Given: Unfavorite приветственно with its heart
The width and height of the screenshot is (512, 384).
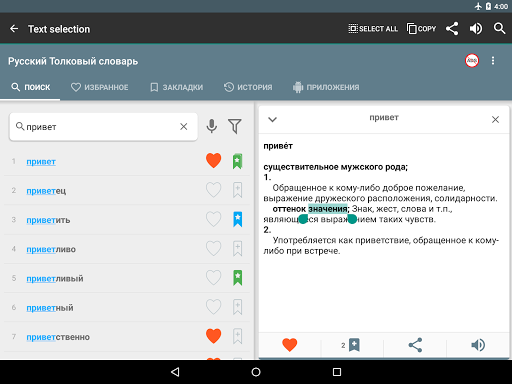Looking at the screenshot, I should [213, 336].
